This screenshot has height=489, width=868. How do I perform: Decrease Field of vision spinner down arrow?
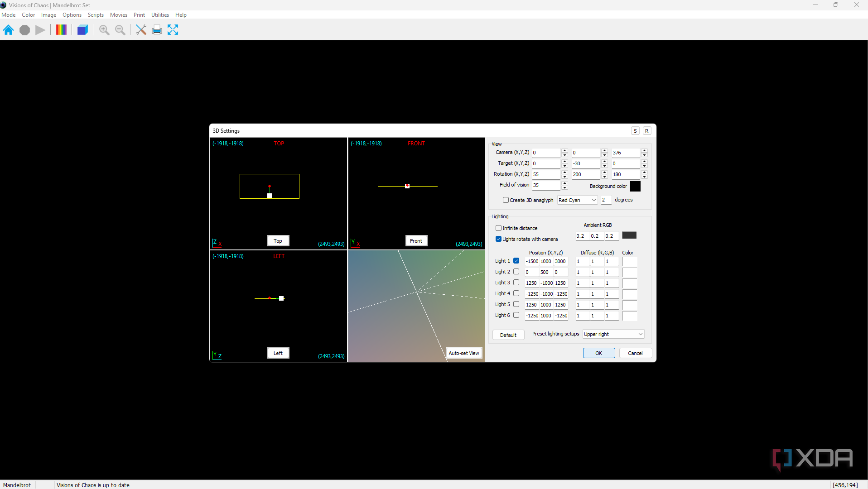(x=564, y=187)
